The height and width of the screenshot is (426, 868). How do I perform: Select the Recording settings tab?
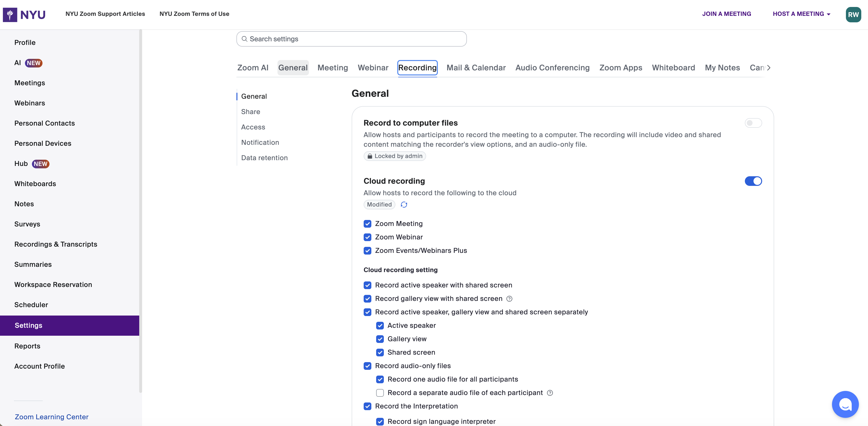(417, 68)
